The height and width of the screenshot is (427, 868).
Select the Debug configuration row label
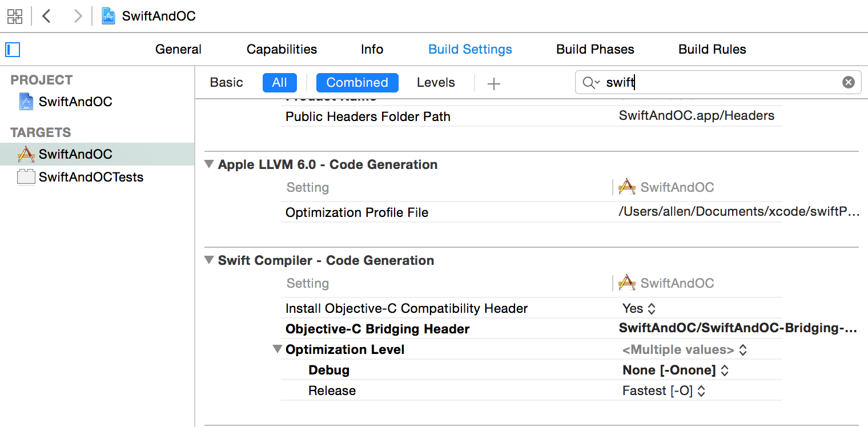point(329,370)
